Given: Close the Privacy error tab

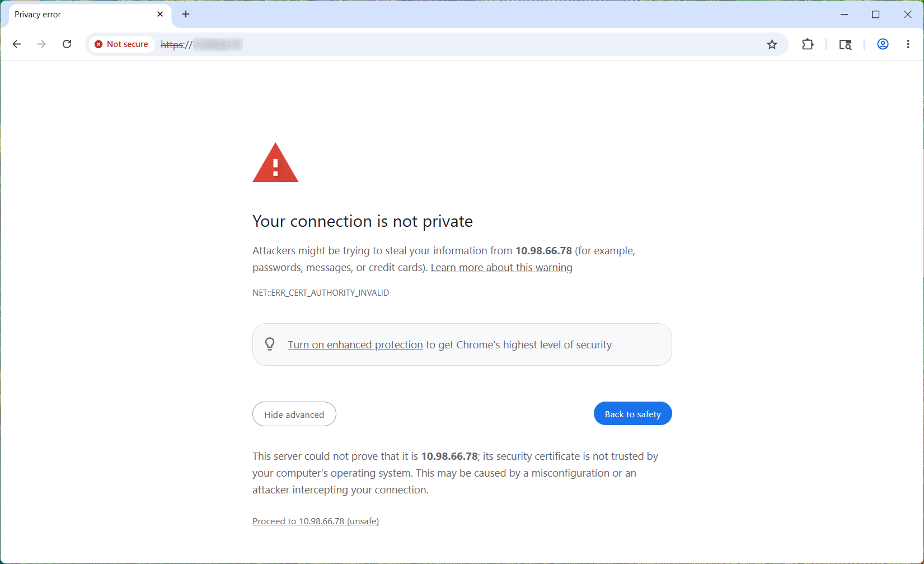Looking at the screenshot, I should tap(160, 15).
